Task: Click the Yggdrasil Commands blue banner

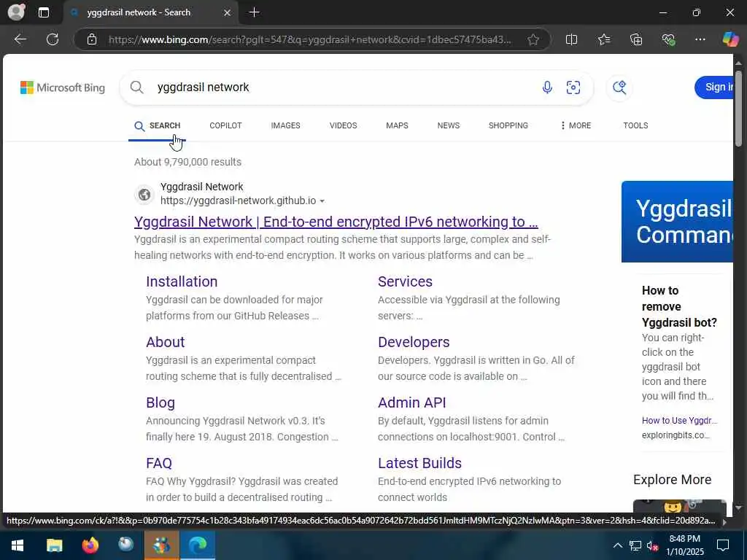Action: [677, 222]
